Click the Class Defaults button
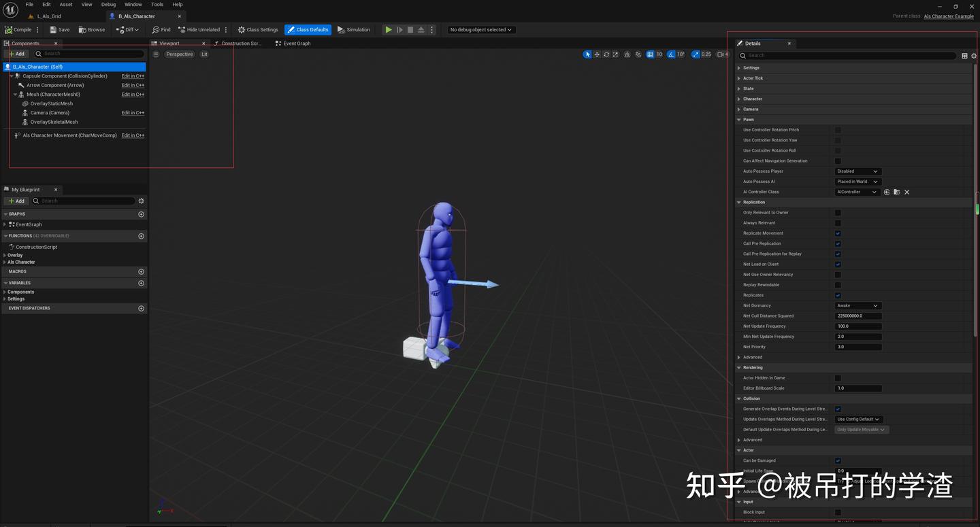The width and height of the screenshot is (980, 527). [x=308, y=29]
